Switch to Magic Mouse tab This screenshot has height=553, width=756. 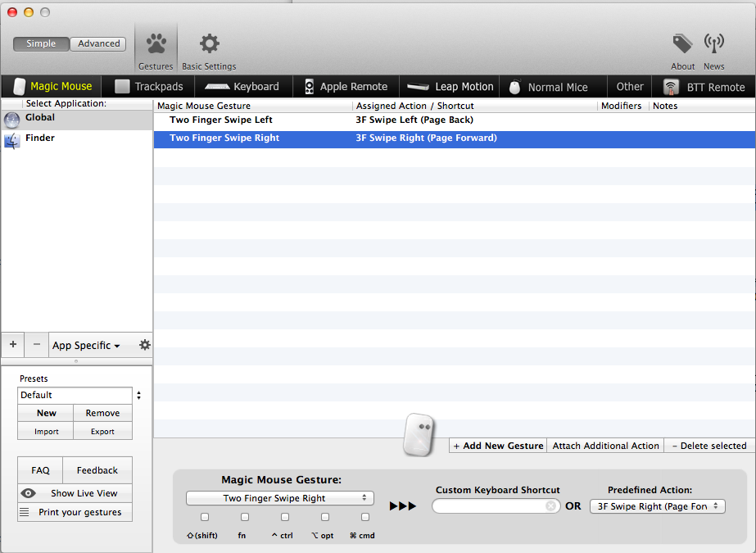(x=52, y=87)
